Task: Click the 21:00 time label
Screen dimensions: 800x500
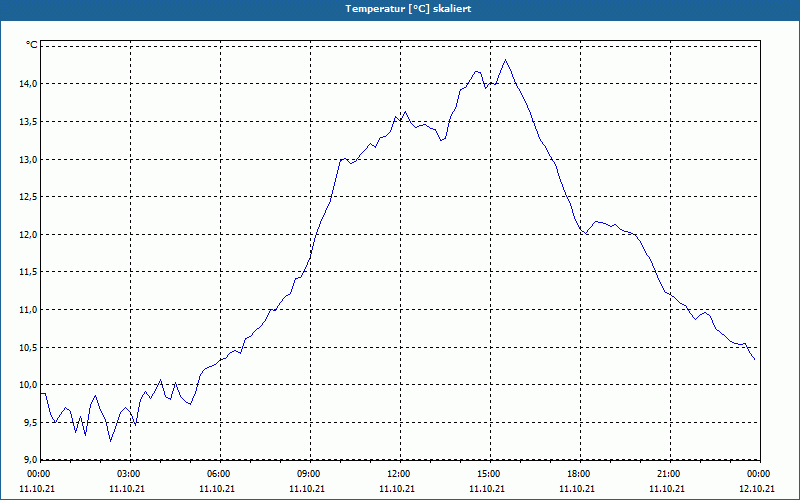Action: (x=668, y=474)
